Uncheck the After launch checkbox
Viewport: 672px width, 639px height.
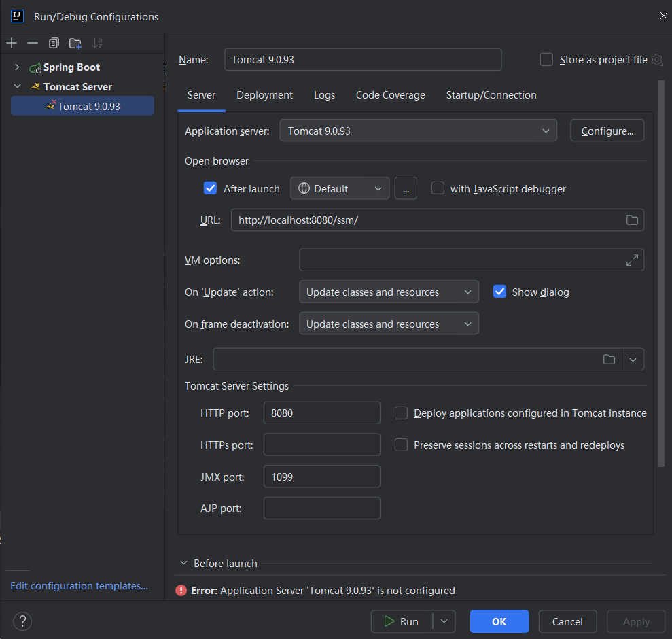click(x=211, y=188)
